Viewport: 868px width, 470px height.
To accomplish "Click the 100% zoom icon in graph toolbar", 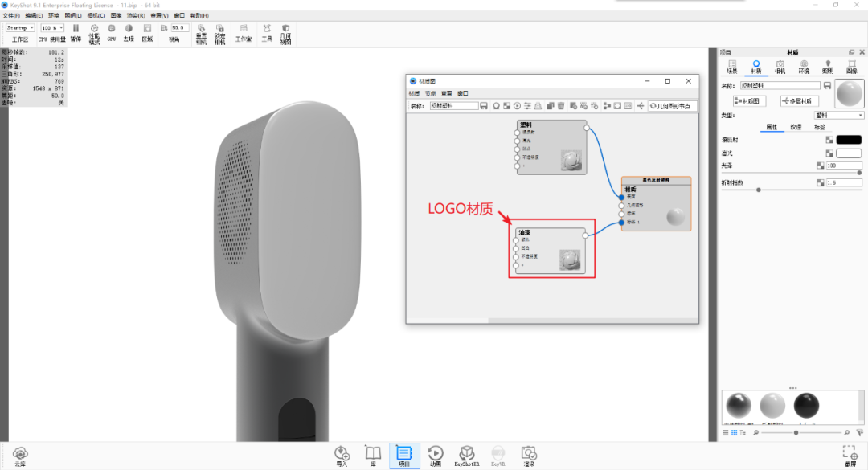I will [x=628, y=106].
